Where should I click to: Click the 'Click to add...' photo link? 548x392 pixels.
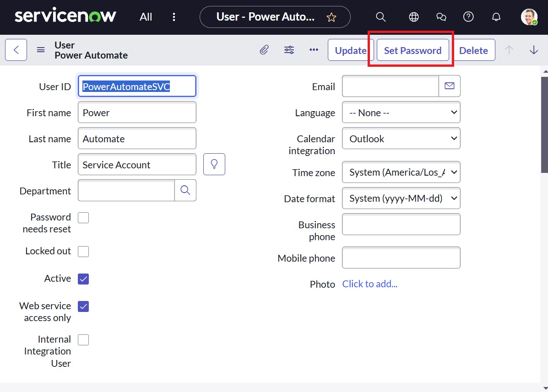click(x=370, y=284)
